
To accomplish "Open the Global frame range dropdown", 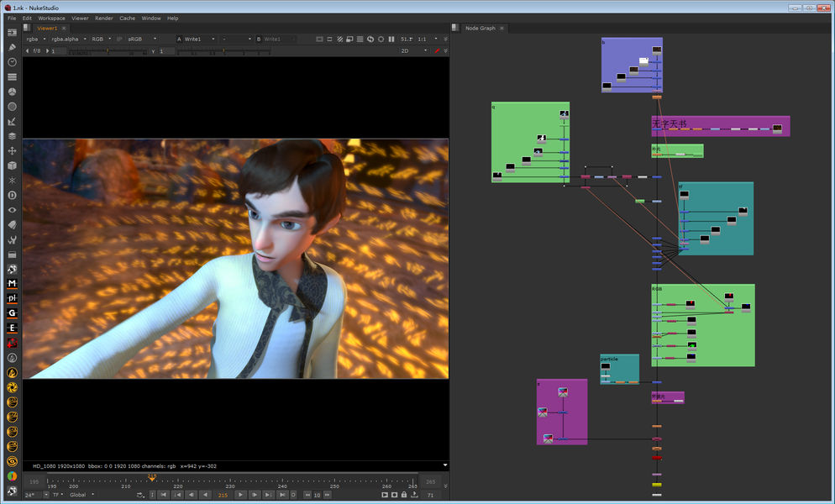I will coord(81,495).
